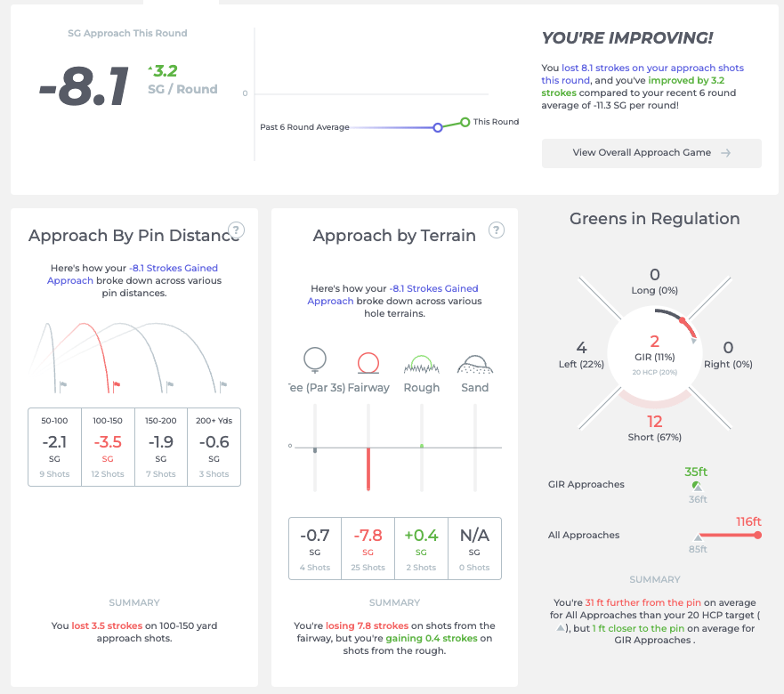Click the Short (67%) miss section

[x=654, y=428]
